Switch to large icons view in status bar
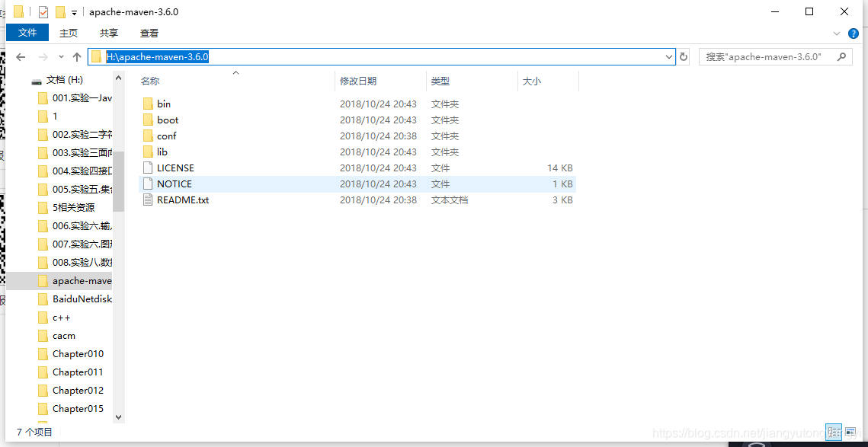868x447 pixels. (849, 432)
